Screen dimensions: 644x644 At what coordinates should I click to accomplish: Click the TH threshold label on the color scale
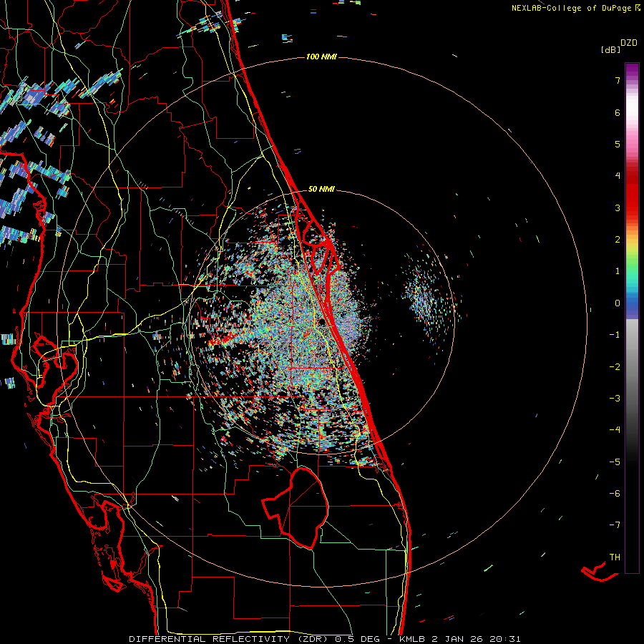point(615,557)
